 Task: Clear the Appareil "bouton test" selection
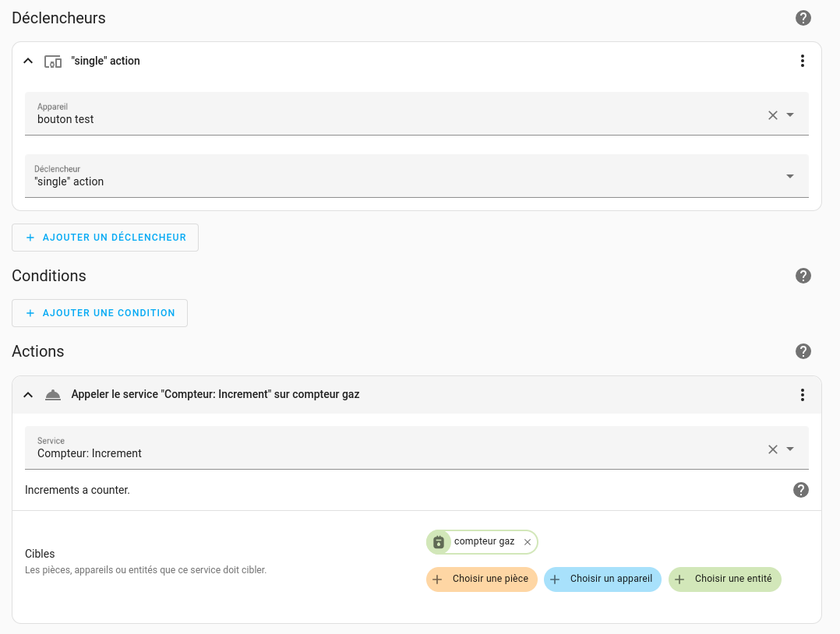point(773,115)
